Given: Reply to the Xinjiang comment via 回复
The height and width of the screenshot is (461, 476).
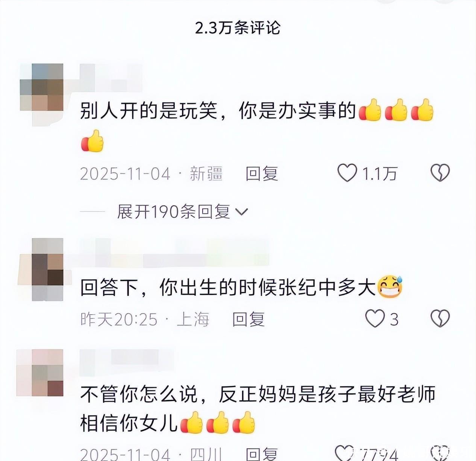Looking at the screenshot, I should click(x=262, y=173).
